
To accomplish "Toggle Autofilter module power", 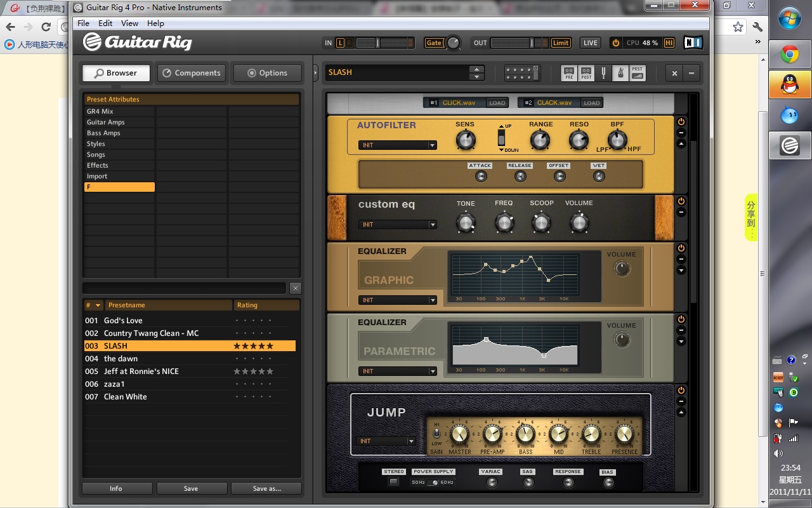I will coord(681,121).
